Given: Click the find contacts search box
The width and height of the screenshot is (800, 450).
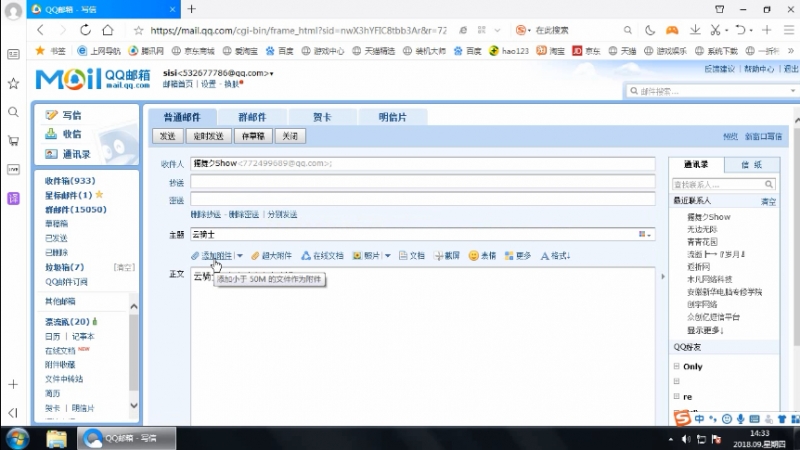Looking at the screenshot, I should [723, 184].
